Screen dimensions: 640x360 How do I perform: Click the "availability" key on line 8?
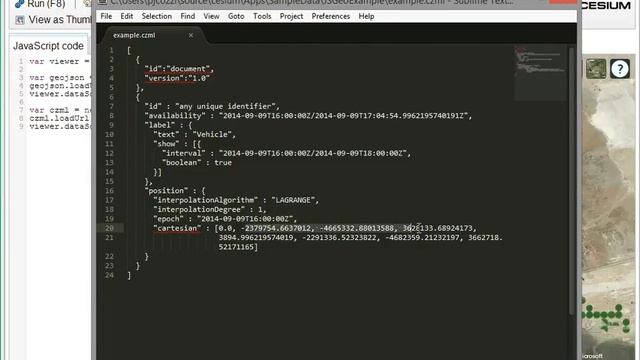(x=175, y=116)
